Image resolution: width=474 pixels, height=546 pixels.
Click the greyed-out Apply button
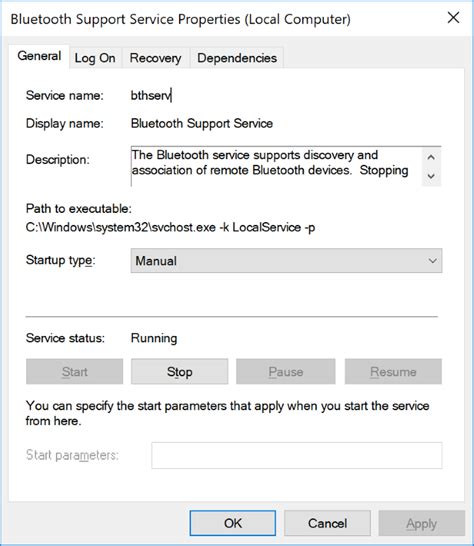421,523
